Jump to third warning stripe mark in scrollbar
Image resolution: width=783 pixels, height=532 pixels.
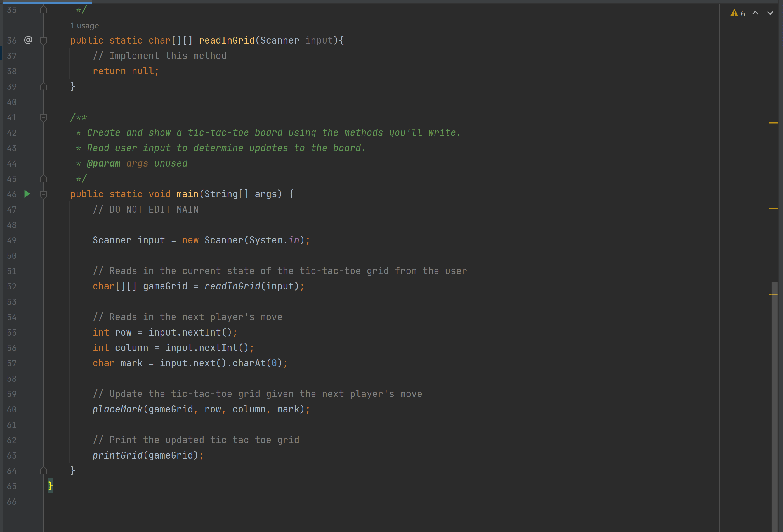(773, 294)
